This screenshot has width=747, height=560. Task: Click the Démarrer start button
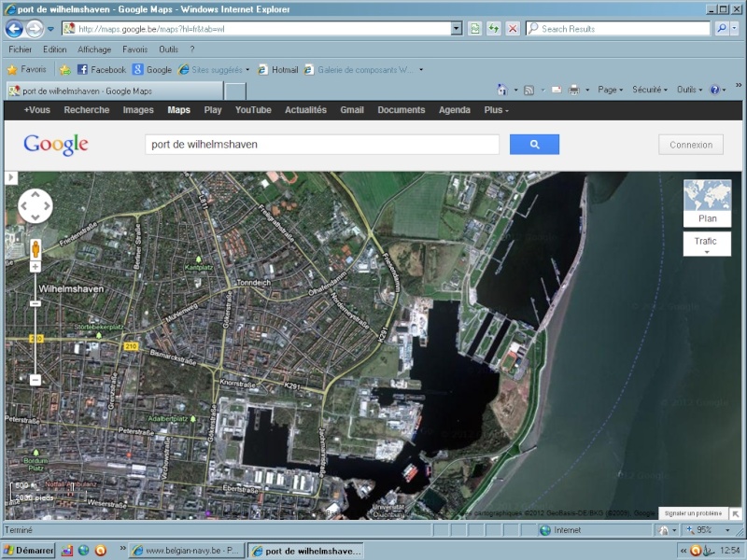click(x=28, y=551)
